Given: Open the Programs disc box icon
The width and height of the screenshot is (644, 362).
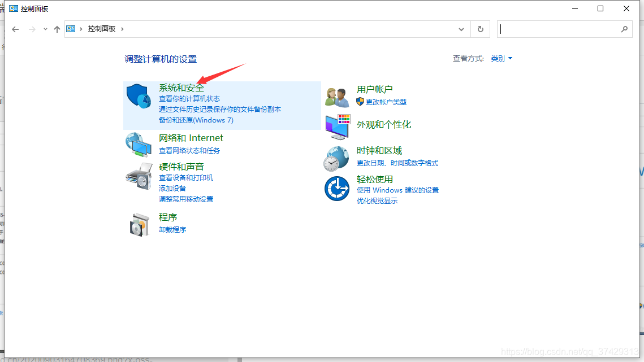Looking at the screenshot, I should (x=139, y=225).
